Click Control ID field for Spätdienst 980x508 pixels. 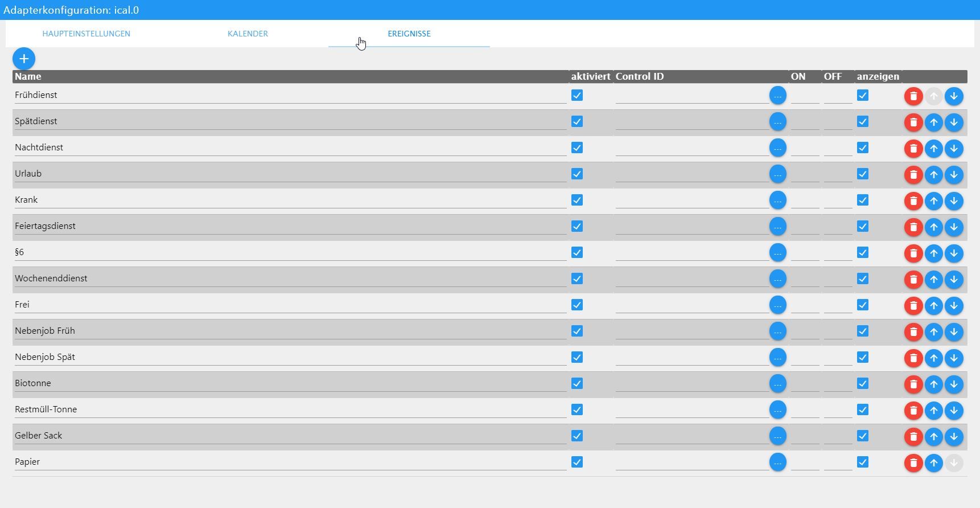[692, 121]
